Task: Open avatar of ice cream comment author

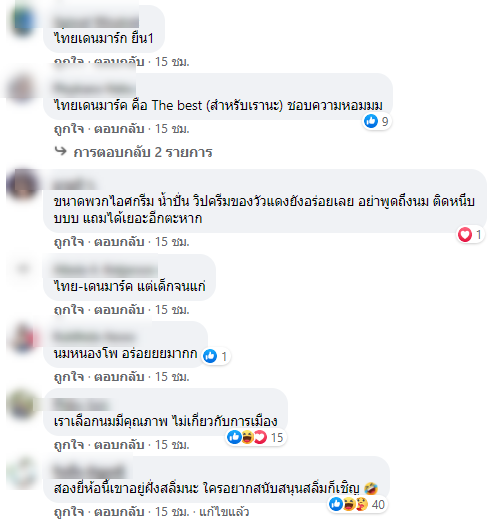Action: [x=22, y=184]
